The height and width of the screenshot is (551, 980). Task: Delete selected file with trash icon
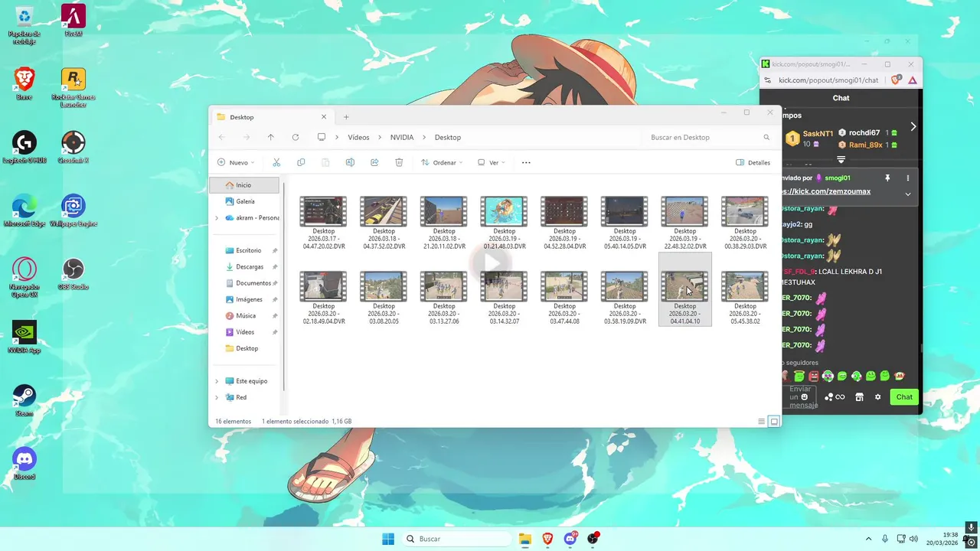click(x=399, y=162)
